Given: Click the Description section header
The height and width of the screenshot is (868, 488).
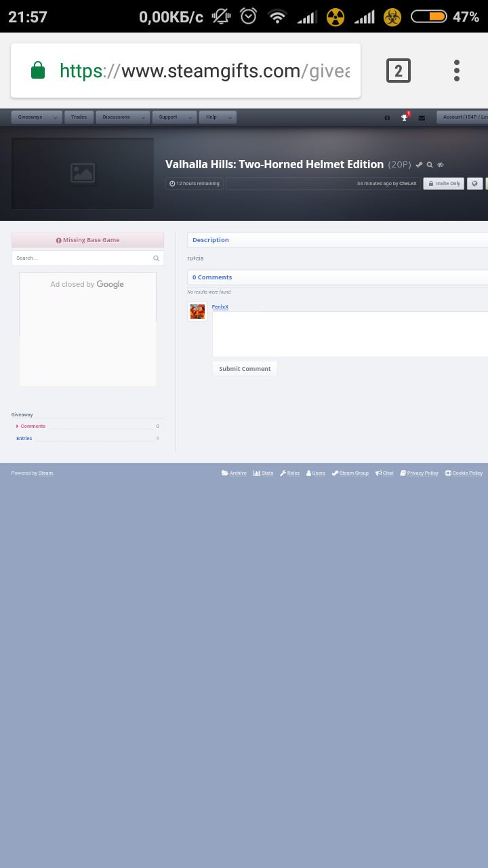Looking at the screenshot, I should 211,240.
